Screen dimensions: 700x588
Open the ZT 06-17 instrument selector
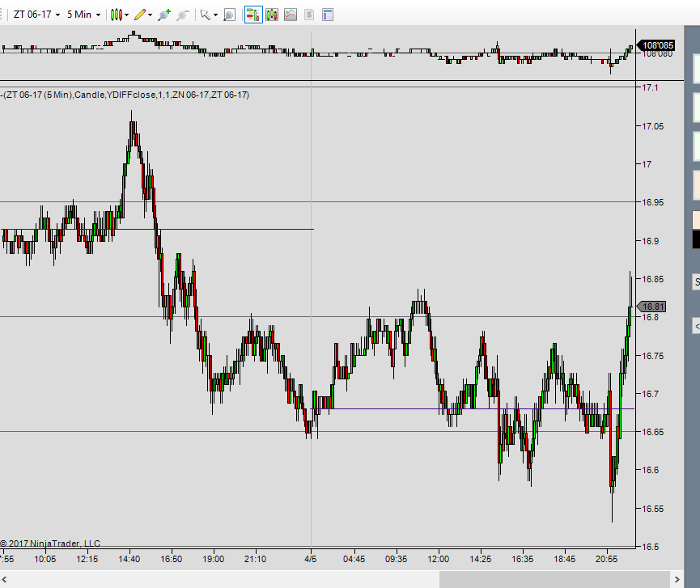pos(36,15)
